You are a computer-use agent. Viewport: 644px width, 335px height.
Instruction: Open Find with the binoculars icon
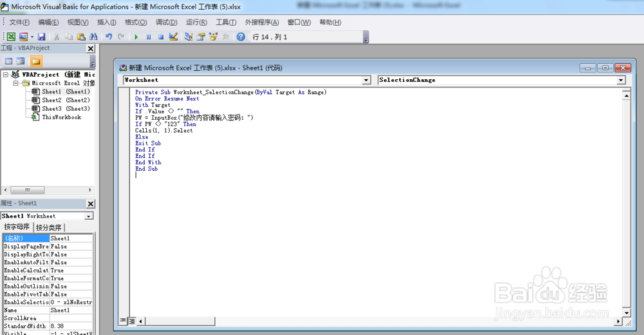point(93,37)
